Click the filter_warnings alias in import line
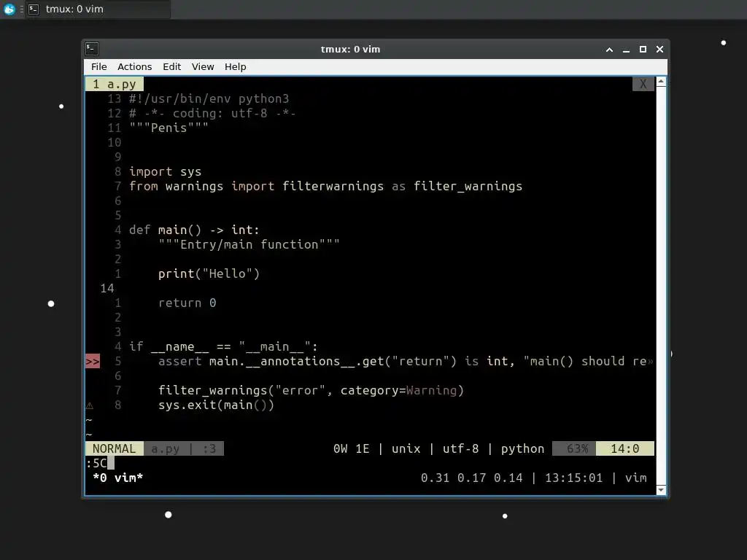 [468, 186]
